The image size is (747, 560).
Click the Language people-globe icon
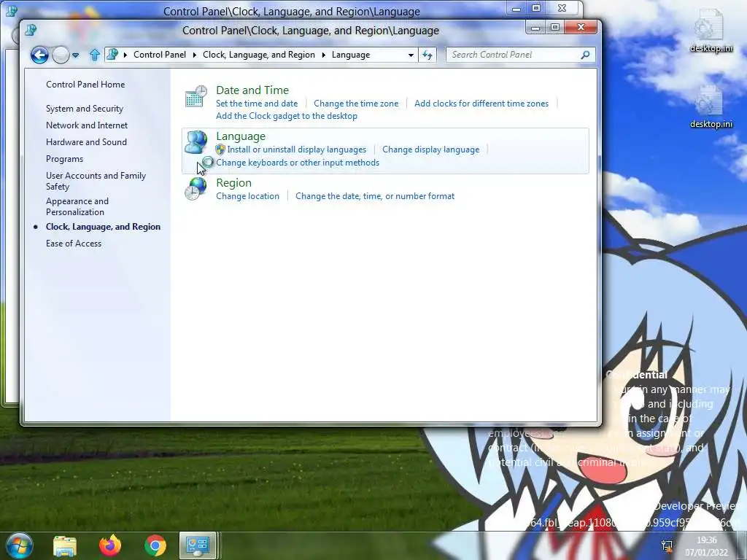pos(196,142)
